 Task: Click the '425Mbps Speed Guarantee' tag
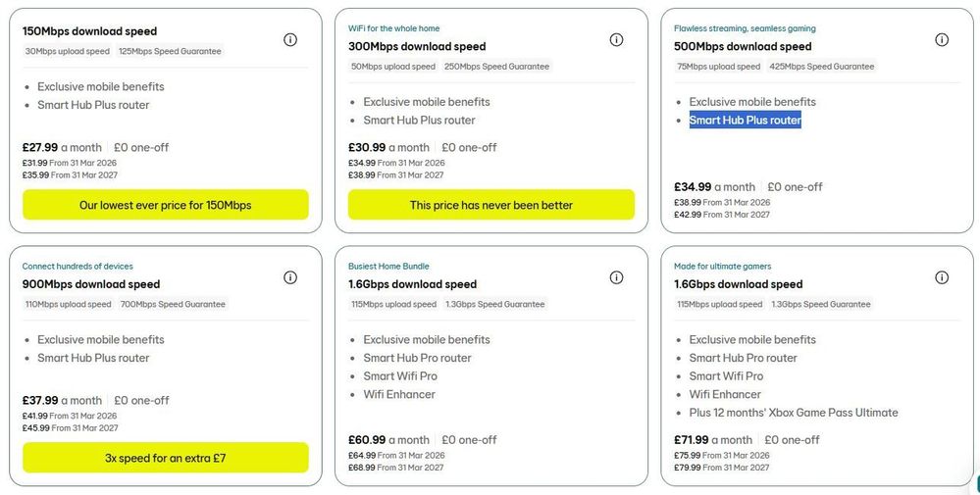point(822,67)
